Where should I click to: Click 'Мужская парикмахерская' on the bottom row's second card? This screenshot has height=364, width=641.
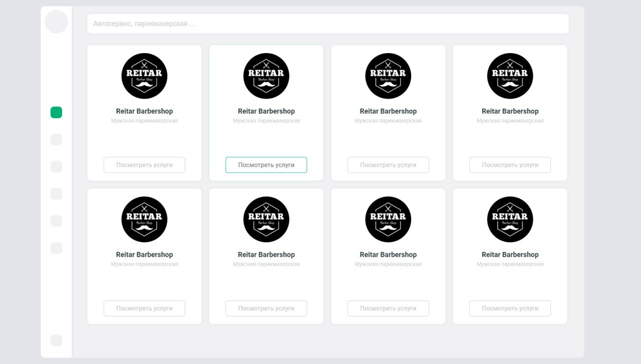coord(266,264)
